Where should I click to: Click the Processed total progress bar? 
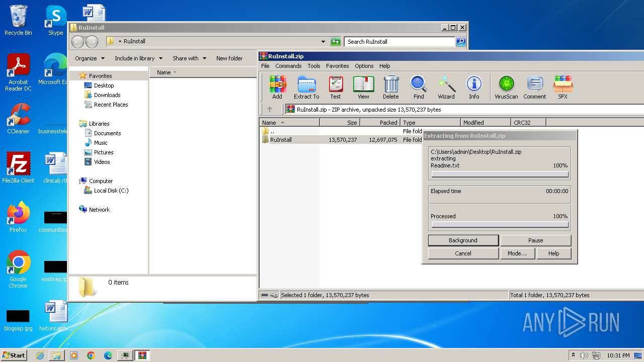[500, 225]
